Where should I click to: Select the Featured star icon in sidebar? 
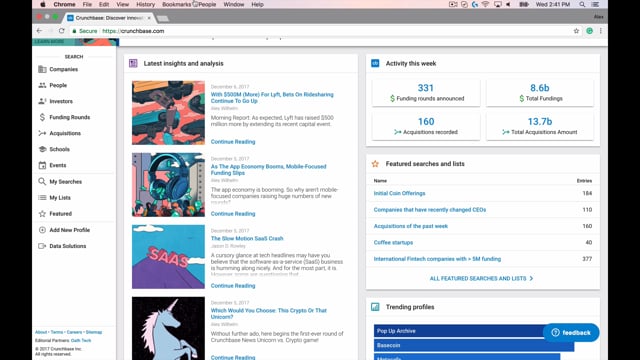(x=42, y=213)
